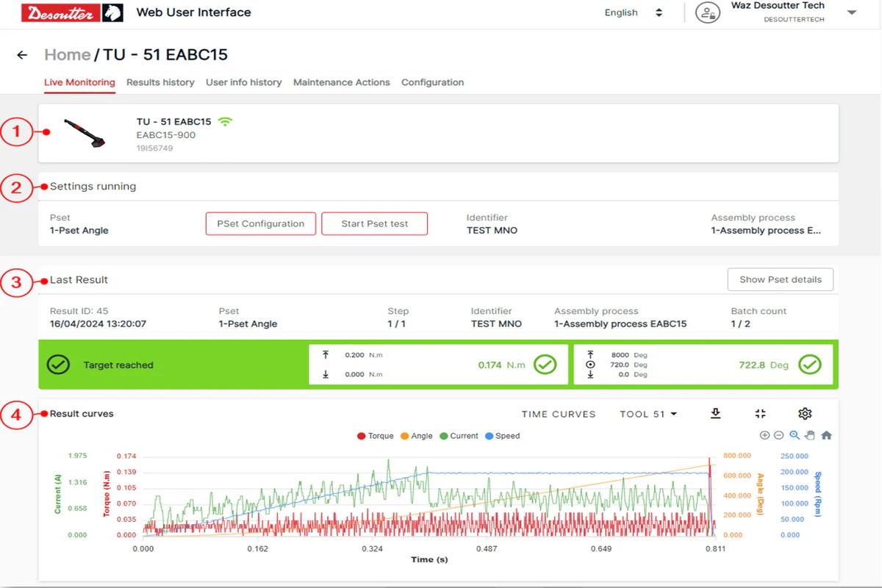Screen dimensions: 882x588
Task: Click the serial number 19I56749
Action: [x=154, y=148]
